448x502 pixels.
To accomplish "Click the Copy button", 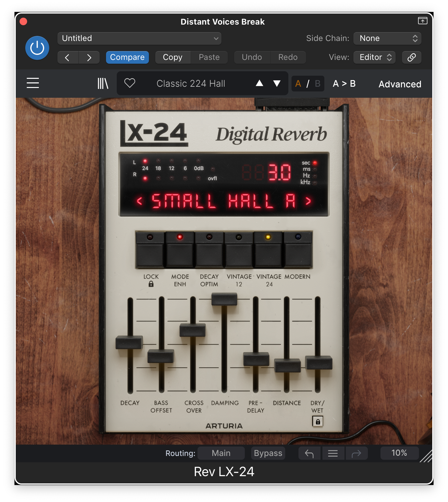I will (x=173, y=57).
